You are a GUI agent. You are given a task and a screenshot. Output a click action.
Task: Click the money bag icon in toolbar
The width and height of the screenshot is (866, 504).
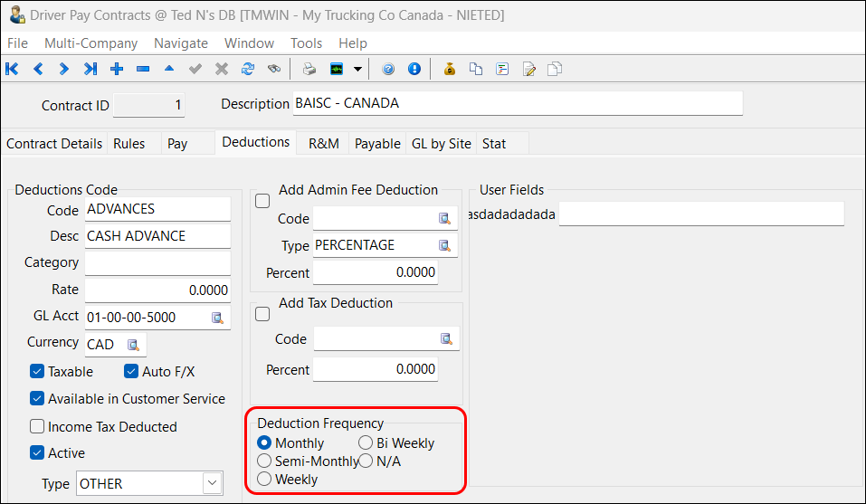[450, 69]
